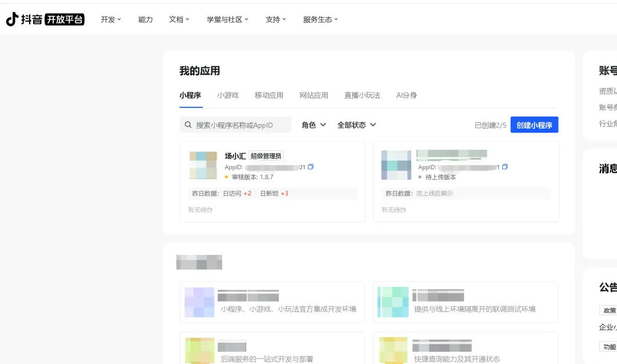
Task: Click the 快捷查询能力 card icon
Action: click(393, 351)
